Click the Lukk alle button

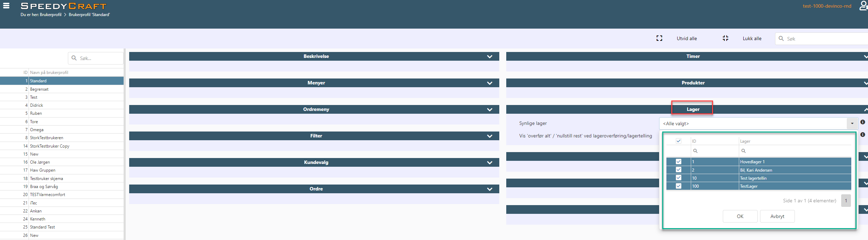pyautogui.click(x=752, y=38)
